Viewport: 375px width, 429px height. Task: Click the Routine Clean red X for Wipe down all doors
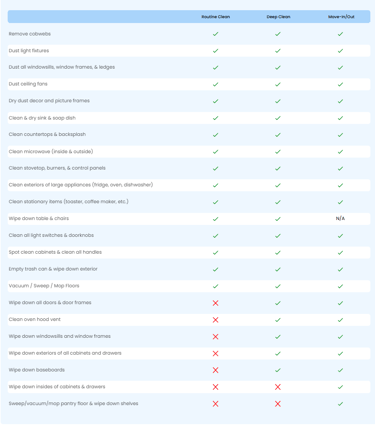tap(216, 303)
